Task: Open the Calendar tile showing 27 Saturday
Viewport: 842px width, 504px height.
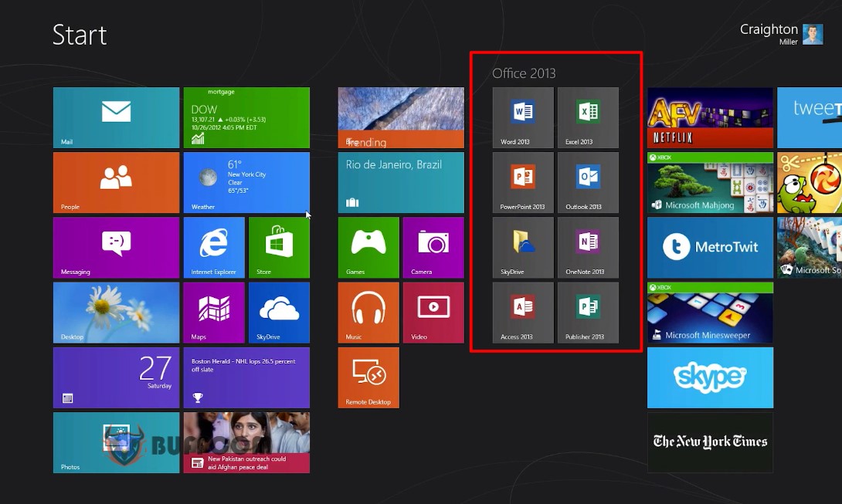Action: [116, 378]
